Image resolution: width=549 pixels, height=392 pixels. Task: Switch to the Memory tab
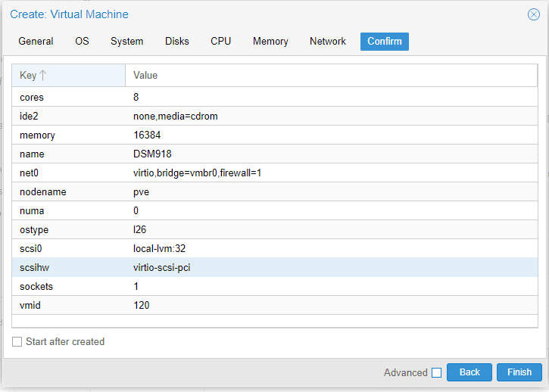[270, 42]
